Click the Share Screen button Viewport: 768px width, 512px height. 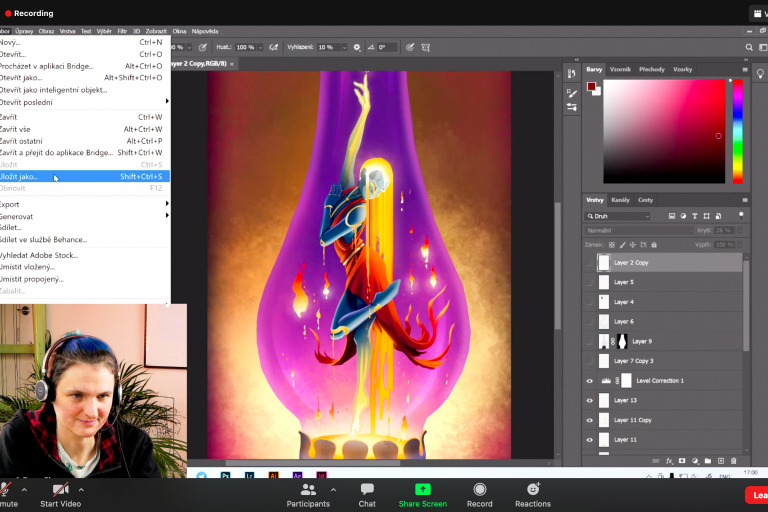(x=422, y=494)
